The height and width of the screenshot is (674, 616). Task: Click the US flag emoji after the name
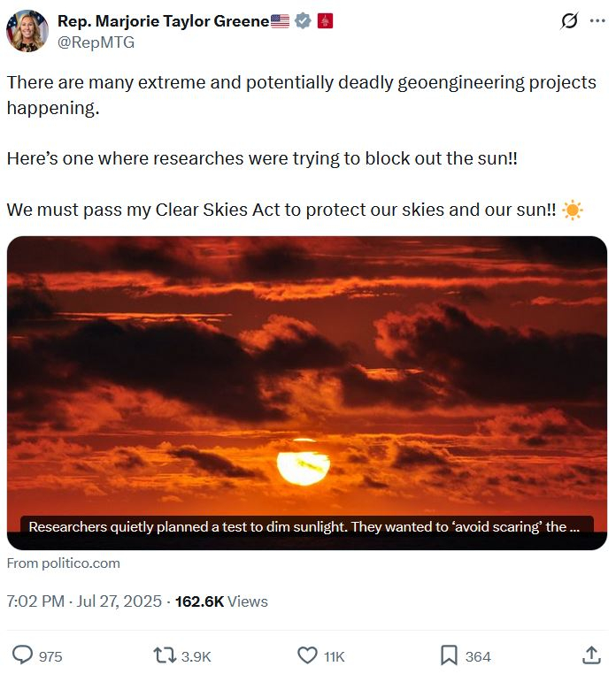click(281, 21)
